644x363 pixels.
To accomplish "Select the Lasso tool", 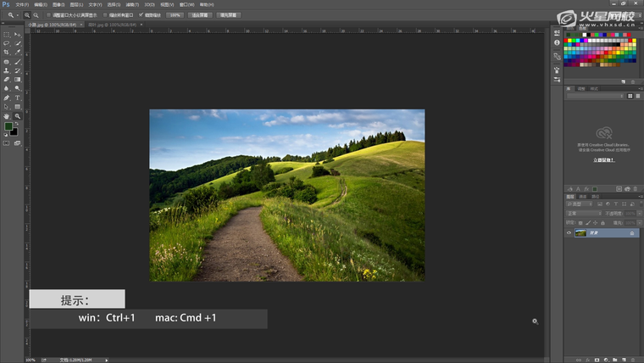I will coord(7,43).
